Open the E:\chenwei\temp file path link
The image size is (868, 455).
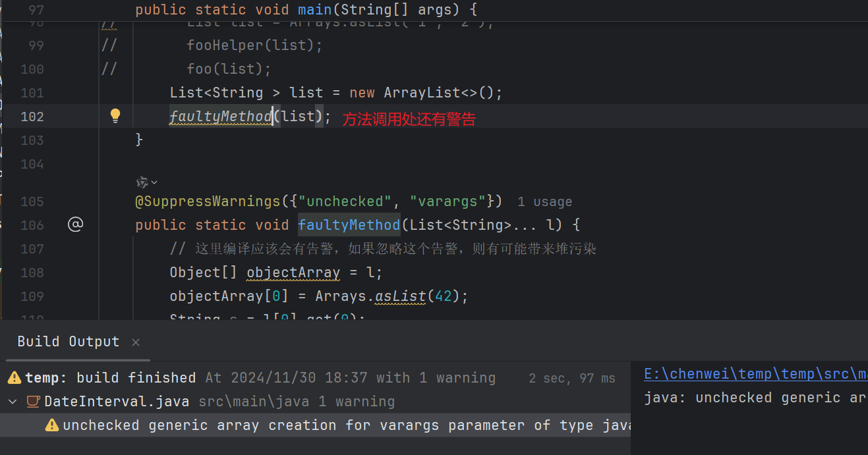click(x=755, y=374)
